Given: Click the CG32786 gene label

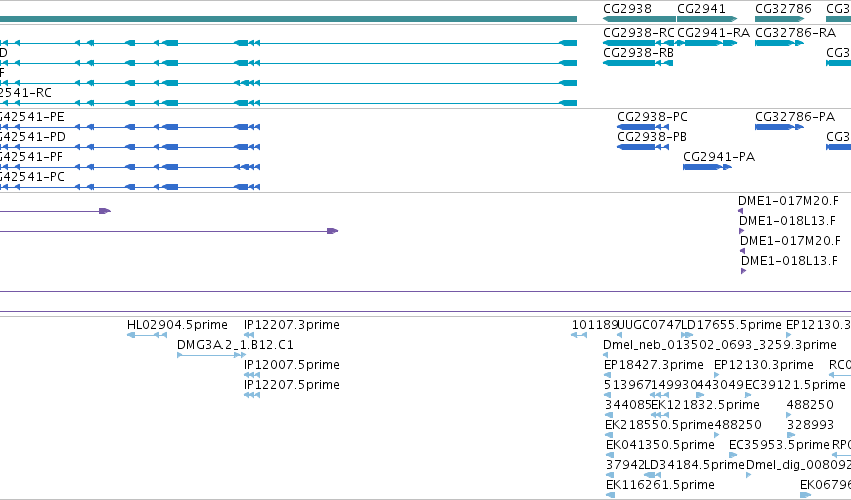Looking at the screenshot, I should (x=783, y=9).
